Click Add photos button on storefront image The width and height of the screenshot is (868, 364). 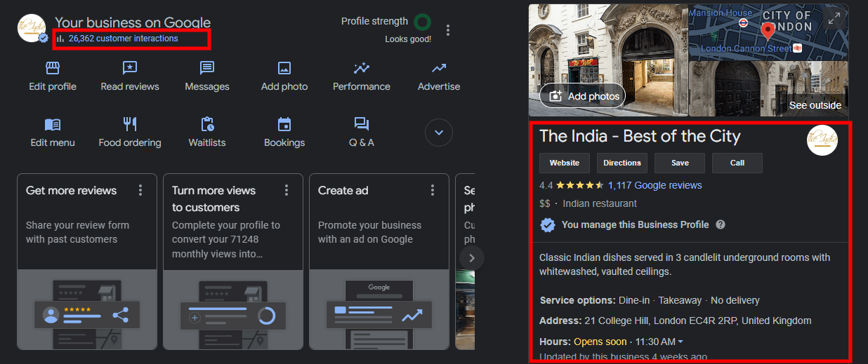pyautogui.click(x=582, y=96)
